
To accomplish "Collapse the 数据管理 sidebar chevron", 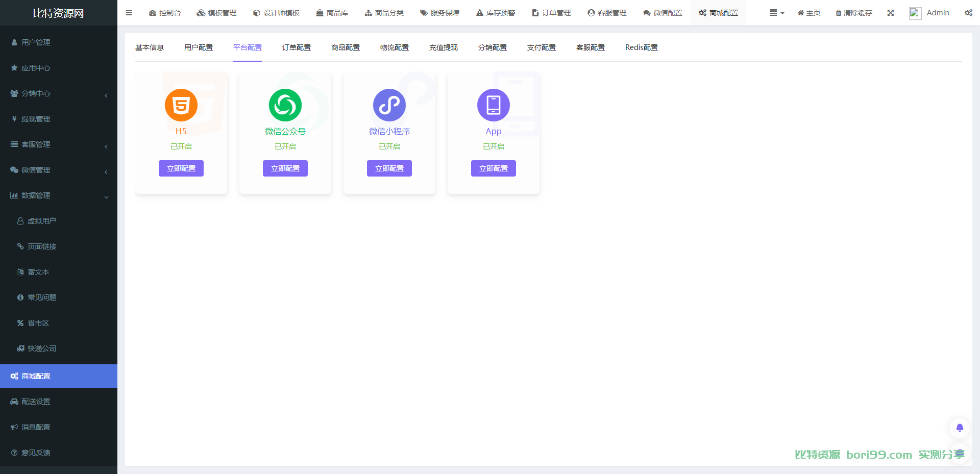I will 106,197.
